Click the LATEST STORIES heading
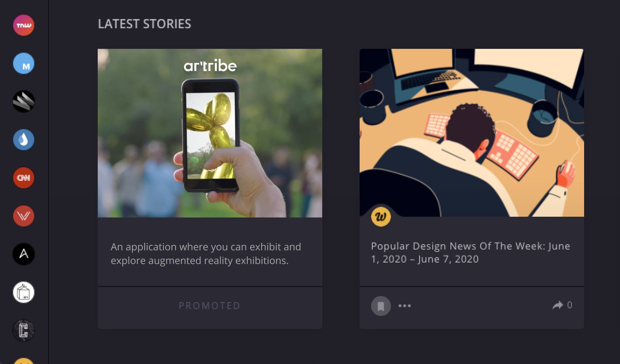 point(144,24)
